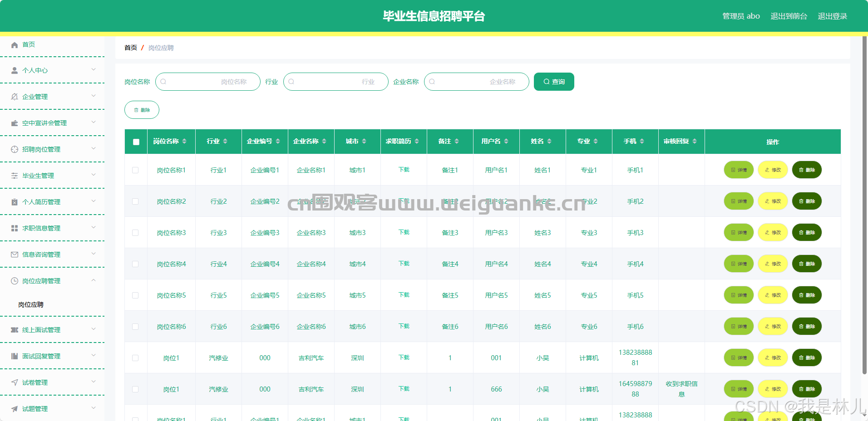Check the row checkbox for 岗位名称6
Viewport: 868px width, 421px height.
click(x=135, y=327)
